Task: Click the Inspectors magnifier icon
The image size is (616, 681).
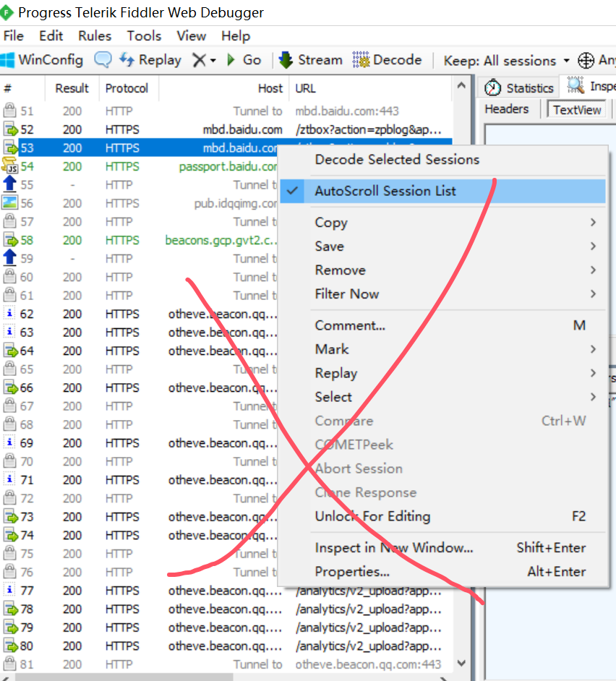Action: coord(576,85)
